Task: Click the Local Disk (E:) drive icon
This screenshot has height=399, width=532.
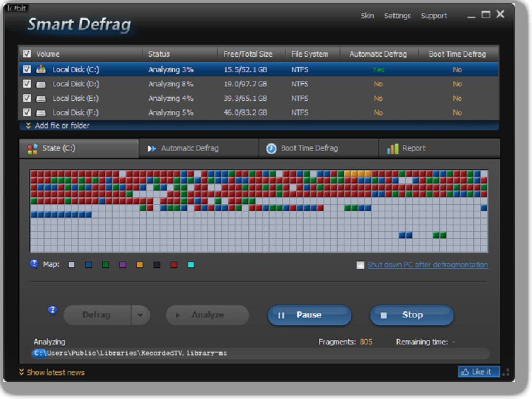Action: pyautogui.click(x=41, y=99)
